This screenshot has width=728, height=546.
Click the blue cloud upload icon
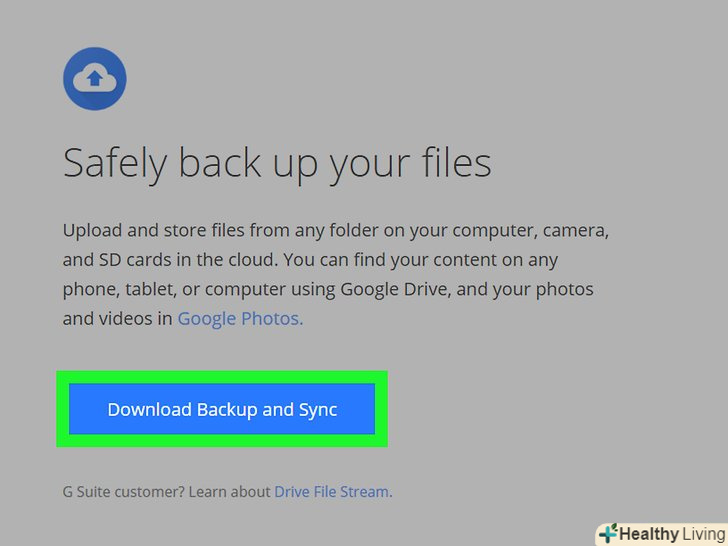coord(94,78)
